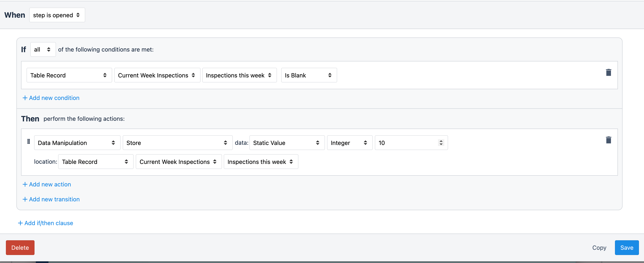Change the Static Value data source
Viewport: 644px width, 263px height.
point(287,143)
